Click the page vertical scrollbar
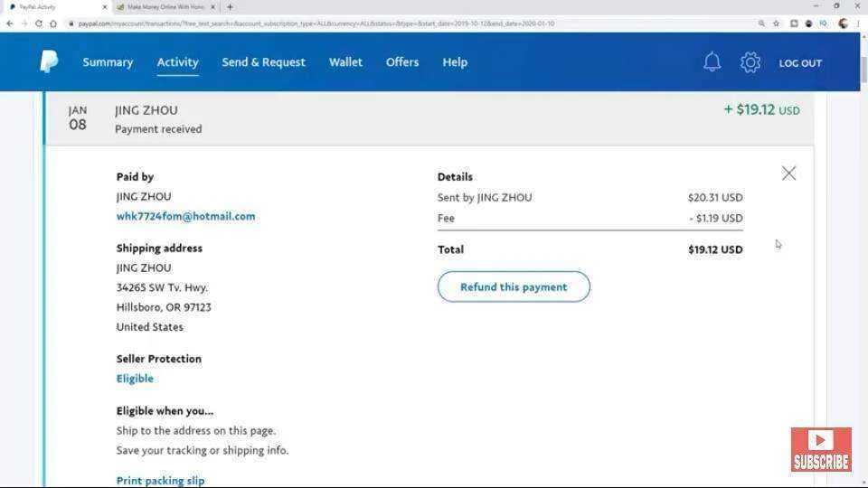The image size is (868, 488). pos(864,68)
